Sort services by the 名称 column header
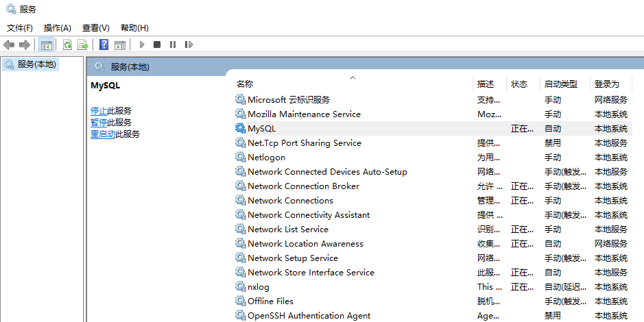The height and width of the screenshot is (322, 644). pyautogui.click(x=245, y=84)
